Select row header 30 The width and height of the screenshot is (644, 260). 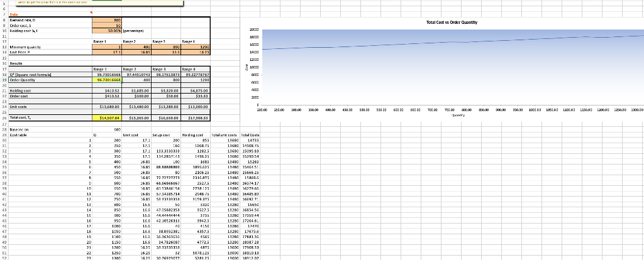pos(5,140)
